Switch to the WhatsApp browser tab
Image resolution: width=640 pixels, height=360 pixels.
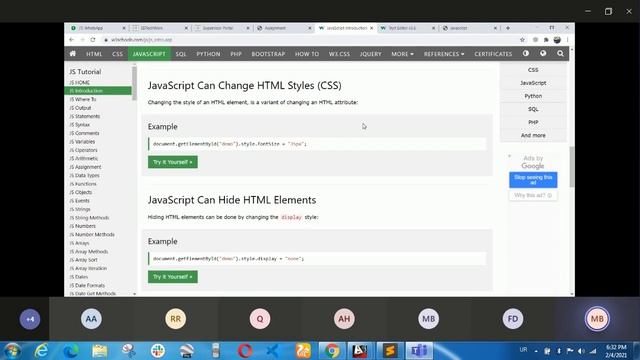(x=98, y=28)
